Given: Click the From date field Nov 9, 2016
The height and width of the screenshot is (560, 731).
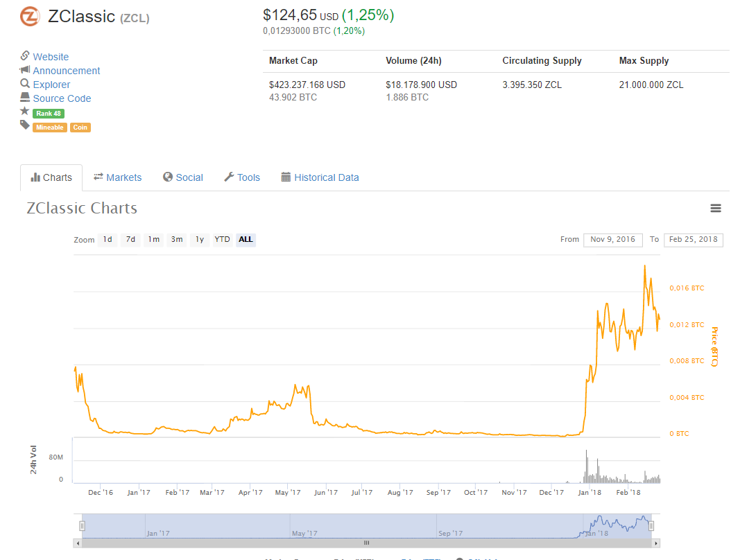Looking at the screenshot, I should click(613, 240).
